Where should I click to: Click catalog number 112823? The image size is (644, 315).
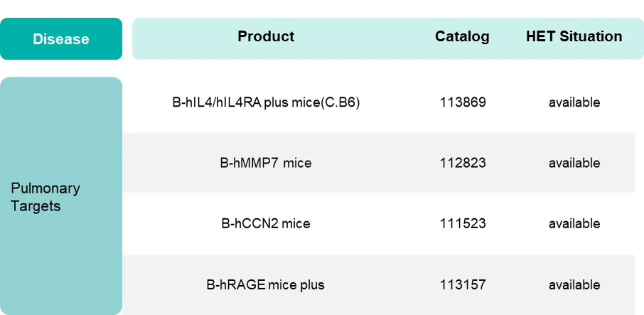pos(463,163)
